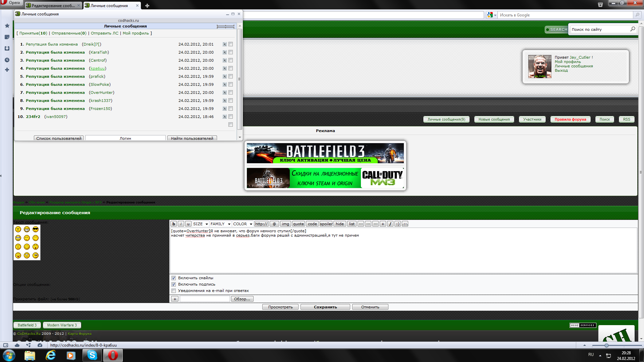
Task: Open the Opera downloads panel icon
Action: click(7, 49)
